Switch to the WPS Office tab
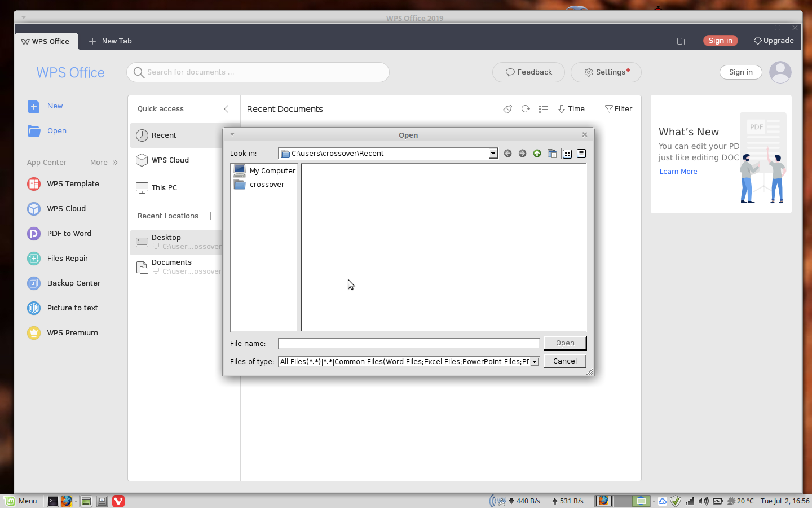Screen dimensions: 812x508 45,41
